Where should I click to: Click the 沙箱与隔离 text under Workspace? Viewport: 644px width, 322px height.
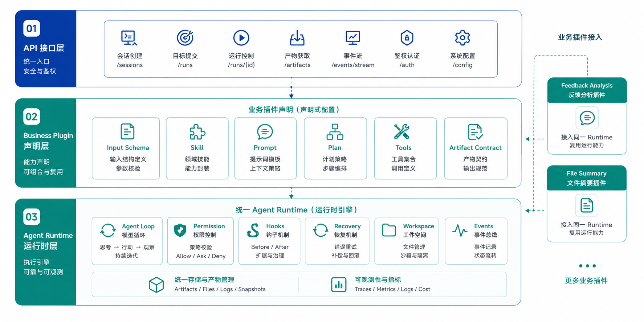tap(414, 256)
